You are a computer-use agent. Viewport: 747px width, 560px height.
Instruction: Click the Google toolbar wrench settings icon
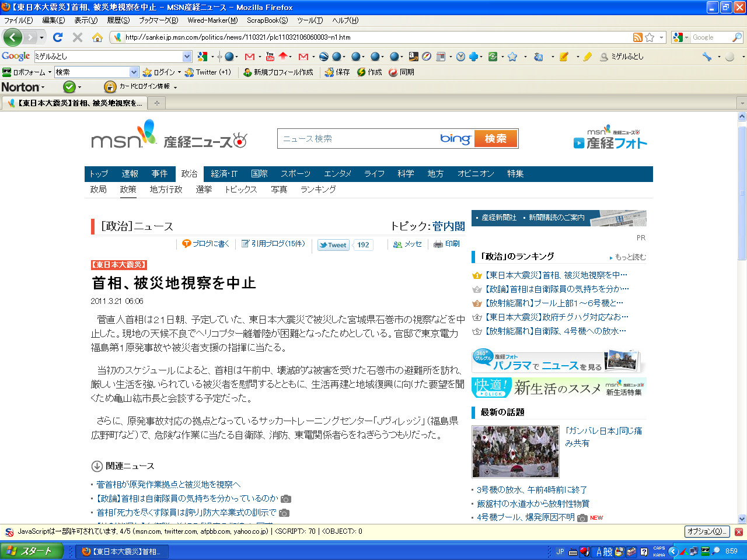[x=707, y=57]
